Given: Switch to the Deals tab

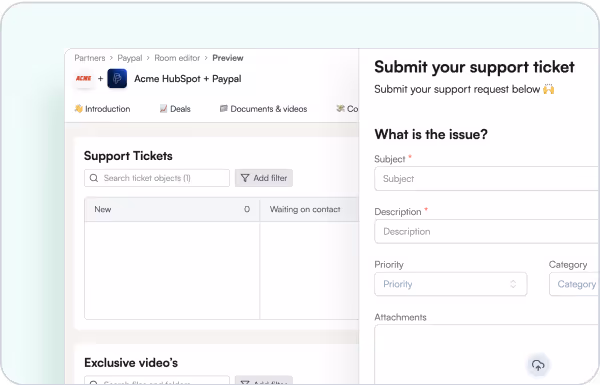Looking at the screenshot, I should pyautogui.click(x=175, y=109).
